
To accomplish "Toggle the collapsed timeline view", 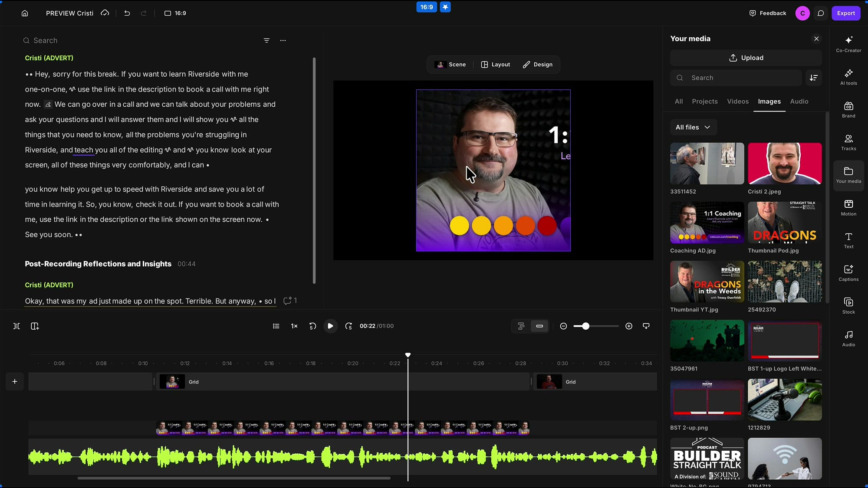I will [x=539, y=326].
